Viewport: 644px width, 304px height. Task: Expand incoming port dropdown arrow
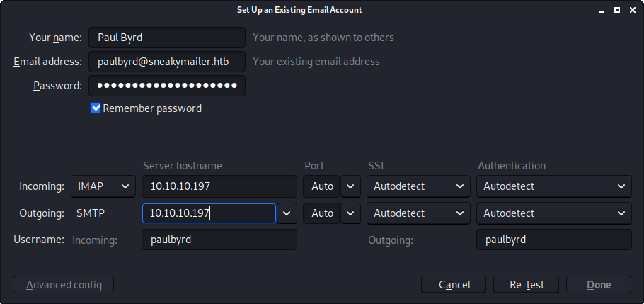(x=351, y=186)
